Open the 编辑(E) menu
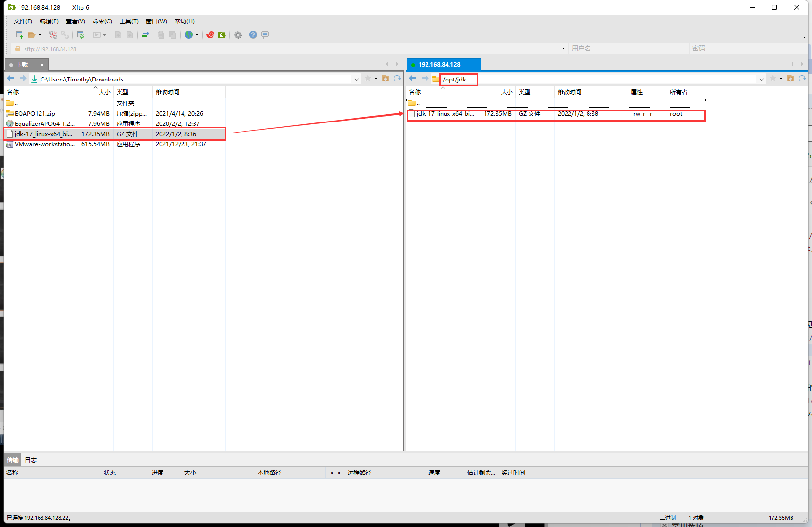The image size is (812, 527). pos(49,21)
